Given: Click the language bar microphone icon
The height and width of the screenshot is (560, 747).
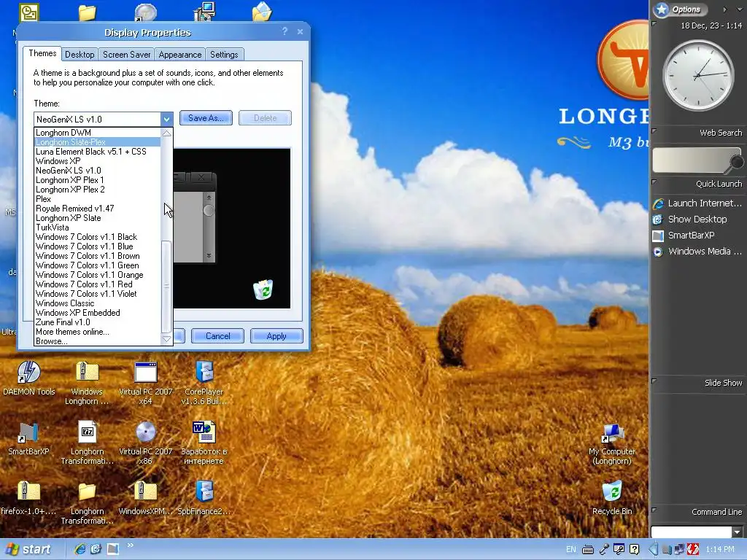Looking at the screenshot, I should [604, 550].
